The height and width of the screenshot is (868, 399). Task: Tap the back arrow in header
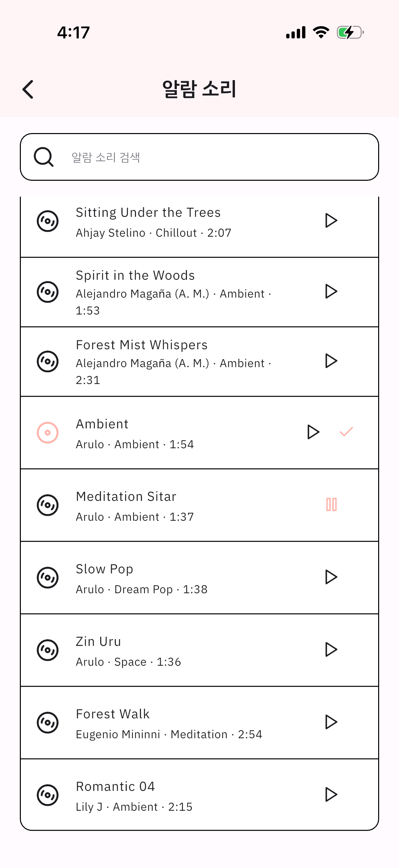tap(28, 89)
